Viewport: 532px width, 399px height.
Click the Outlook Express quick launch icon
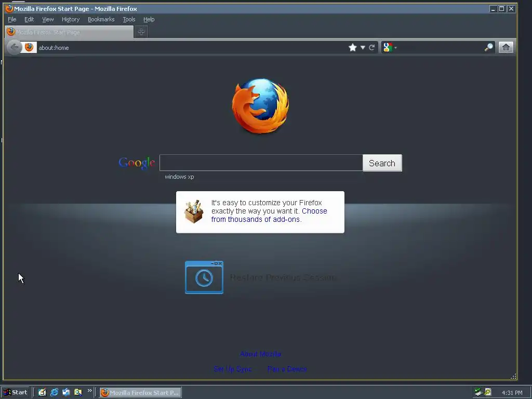[x=66, y=392]
